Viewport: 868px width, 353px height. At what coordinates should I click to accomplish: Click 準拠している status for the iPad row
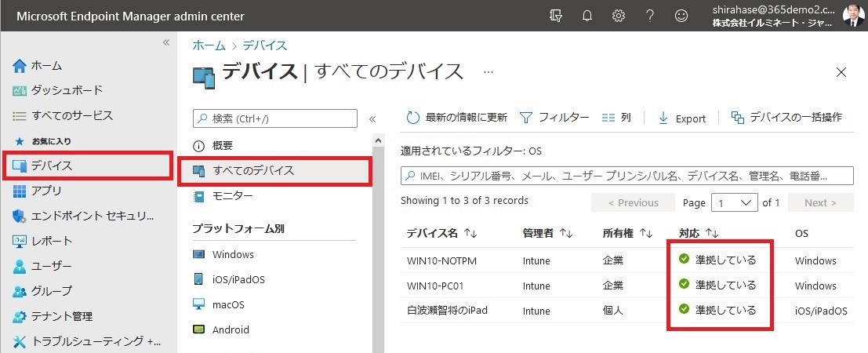coord(717,309)
